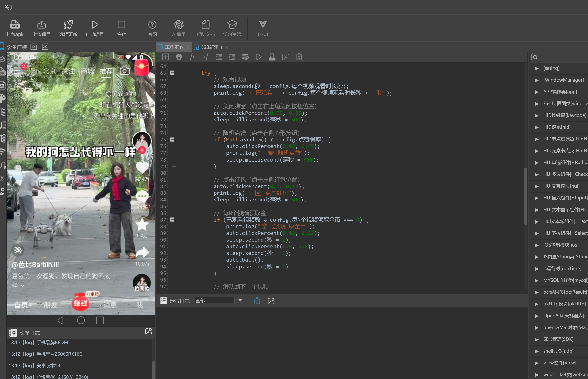Click the clipboard delete icon in editor toolbar
The height and width of the screenshot is (379, 588).
[x=299, y=57]
